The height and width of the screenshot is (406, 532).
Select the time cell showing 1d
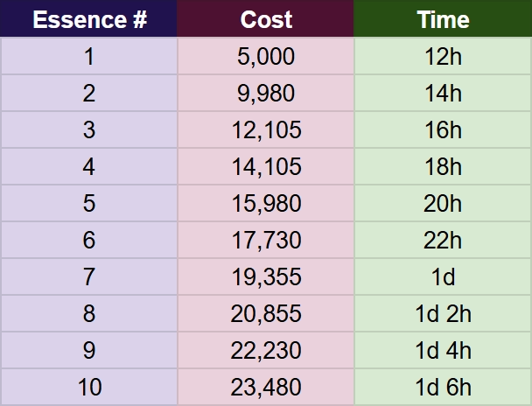point(443,276)
